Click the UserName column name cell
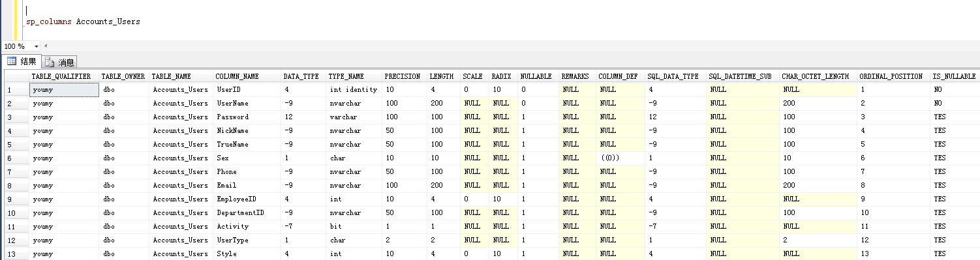Screen dimensions: 980x260 247,104
